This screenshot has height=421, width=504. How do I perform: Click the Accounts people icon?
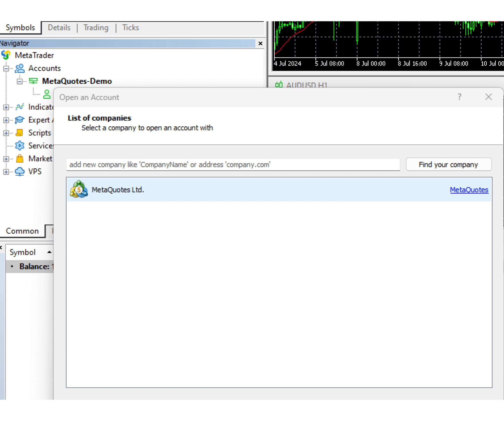point(20,68)
